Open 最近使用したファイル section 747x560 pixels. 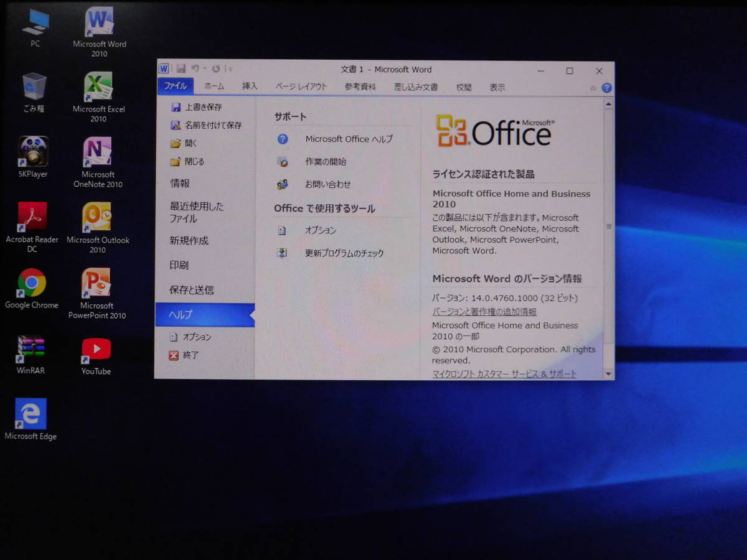coord(197,212)
